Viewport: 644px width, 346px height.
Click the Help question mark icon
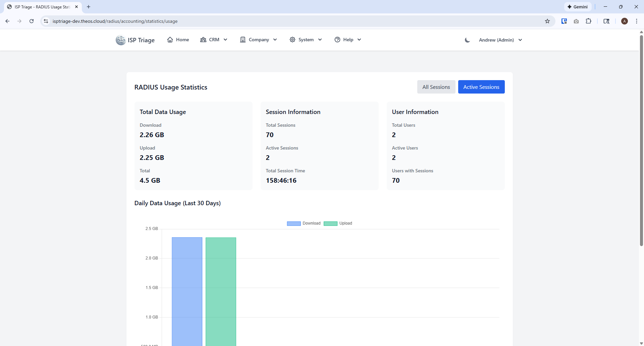click(337, 40)
